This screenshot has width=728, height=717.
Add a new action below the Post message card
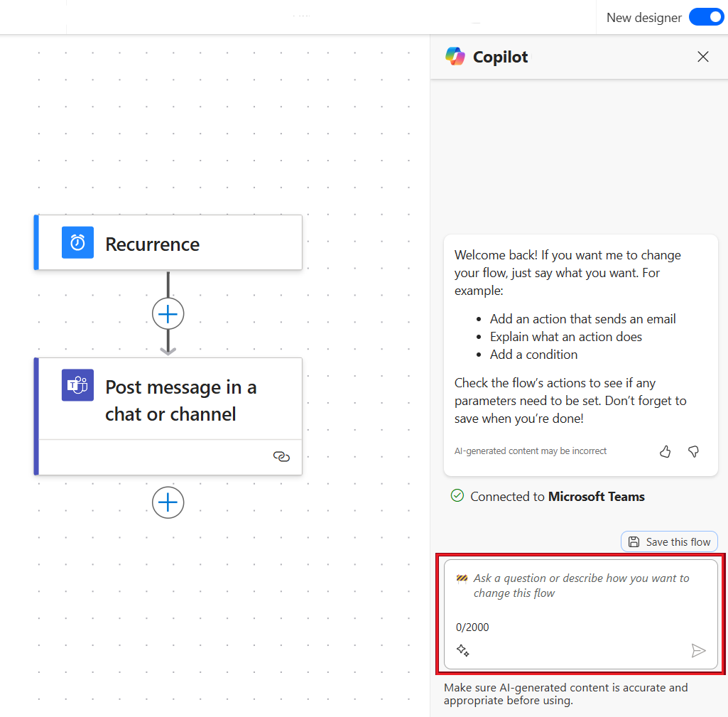point(168,502)
